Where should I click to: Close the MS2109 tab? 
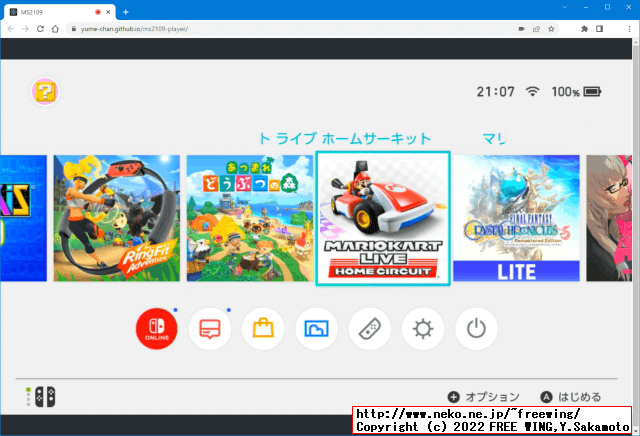(108, 12)
